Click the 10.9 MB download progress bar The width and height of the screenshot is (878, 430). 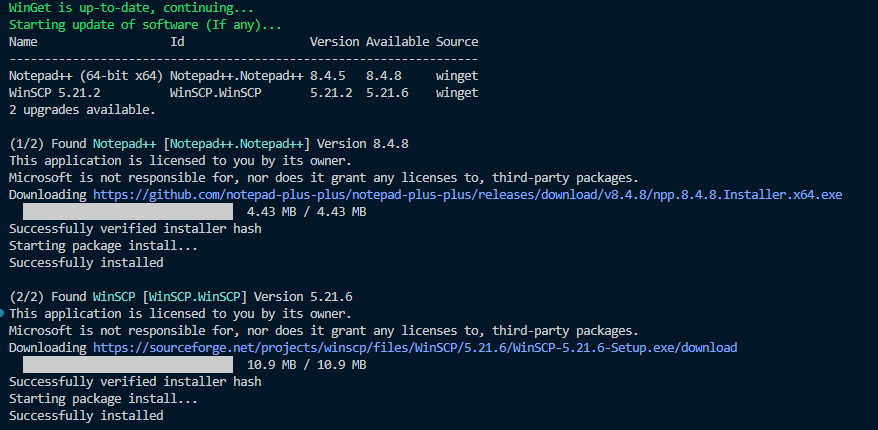point(128,365)
